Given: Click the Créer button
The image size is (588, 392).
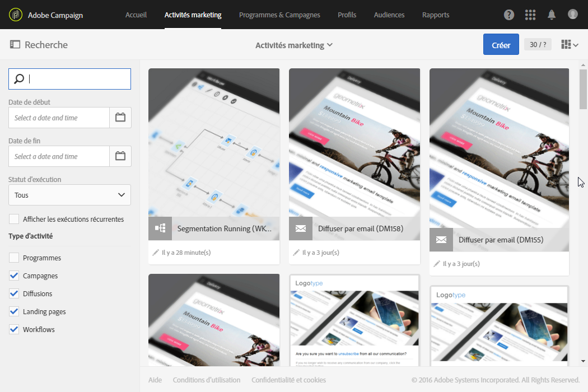Looking at the screenshot, I should click(x=501, y=45).
